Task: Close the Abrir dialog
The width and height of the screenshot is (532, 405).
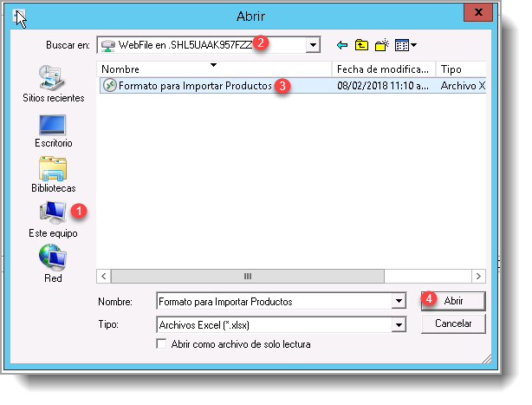Action: click(x=478, y=12)
